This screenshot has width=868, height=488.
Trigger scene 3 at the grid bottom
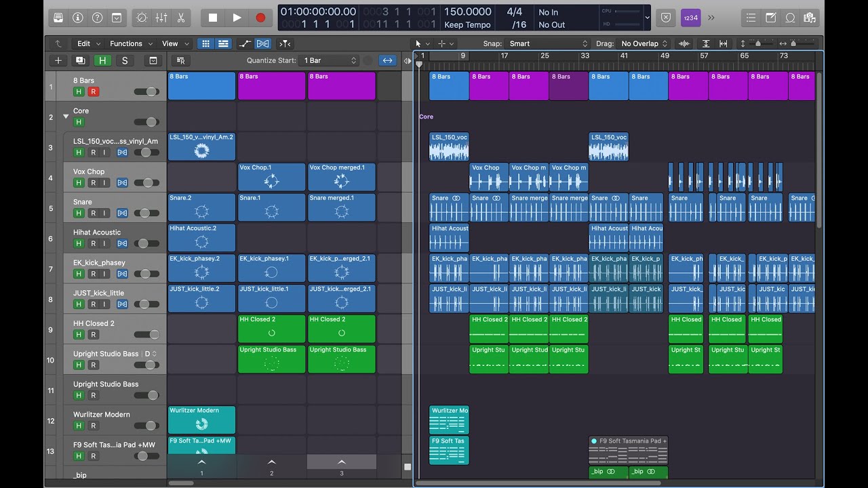[342, 466]
